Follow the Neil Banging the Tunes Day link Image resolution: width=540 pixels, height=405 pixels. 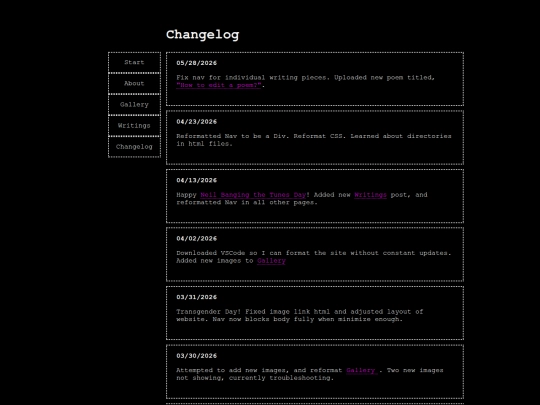[253, 195]
